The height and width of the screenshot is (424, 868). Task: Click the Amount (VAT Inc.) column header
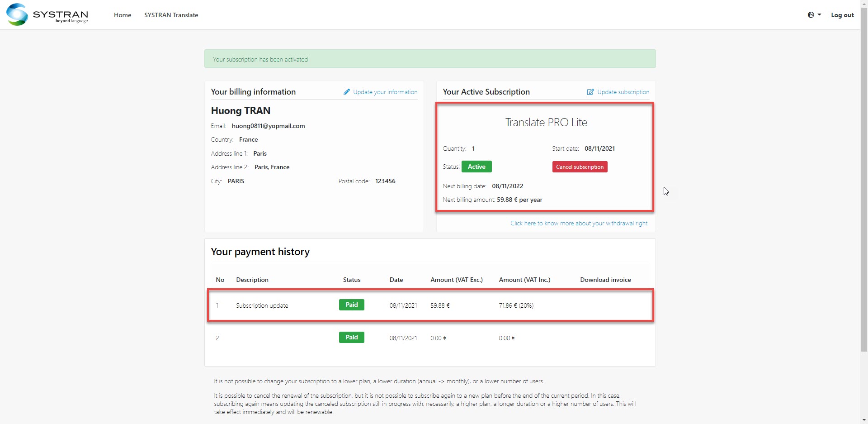524,280
